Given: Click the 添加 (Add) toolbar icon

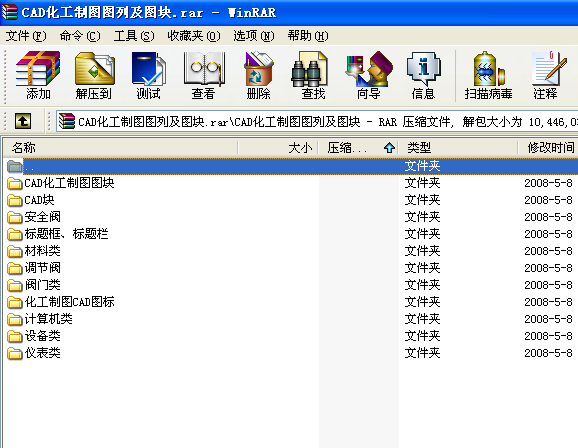Looking at the screenshot, I should 38,76.
